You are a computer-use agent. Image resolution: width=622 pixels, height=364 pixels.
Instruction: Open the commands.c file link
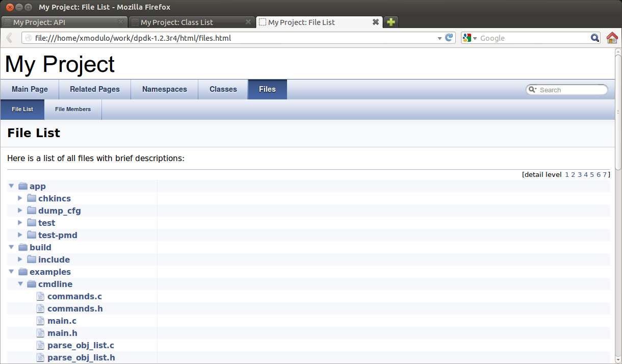74,296
